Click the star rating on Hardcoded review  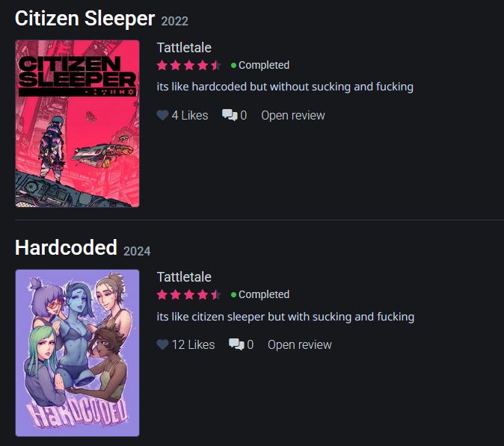(188, 295)
